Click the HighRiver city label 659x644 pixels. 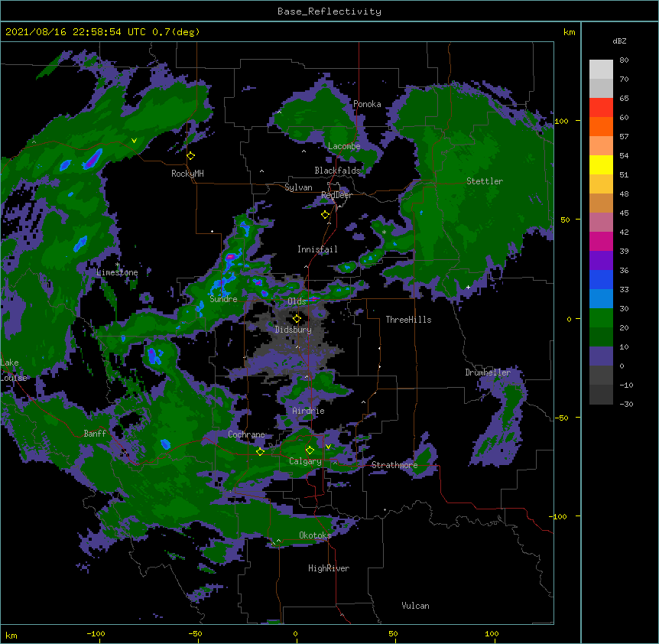329,568
